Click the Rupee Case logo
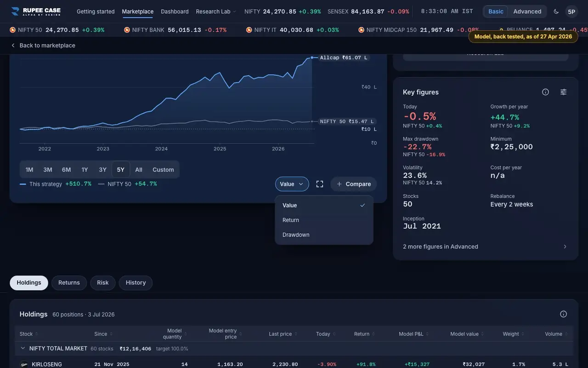Image resolution: width=588 pixels, height=368 pixels. [36, 11]
